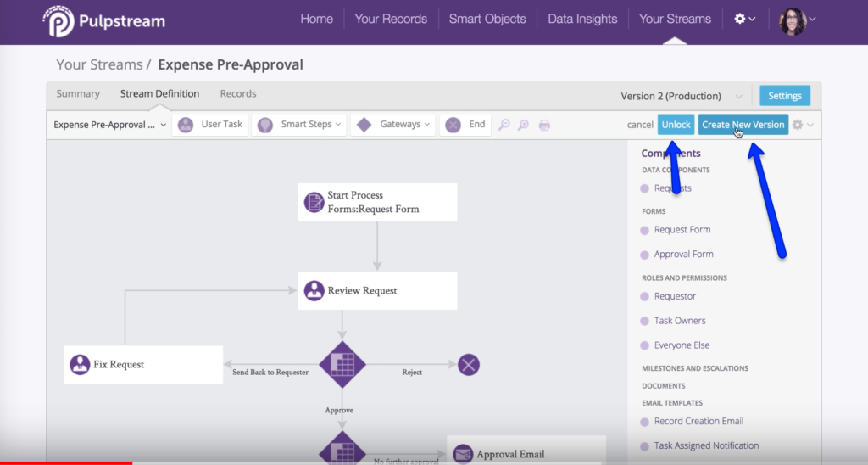
Task: Go to Data Insights in top navigation
Action: 582,19
